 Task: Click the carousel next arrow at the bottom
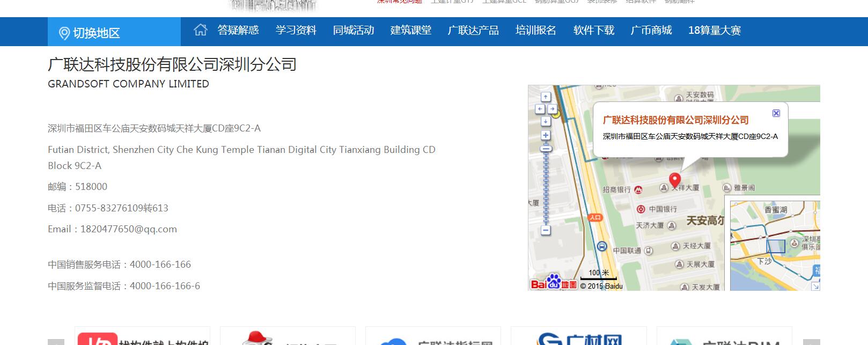tap(811, 342)
